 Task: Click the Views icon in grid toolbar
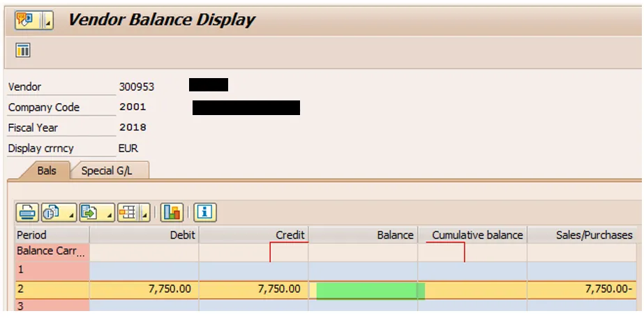[52, 211]
